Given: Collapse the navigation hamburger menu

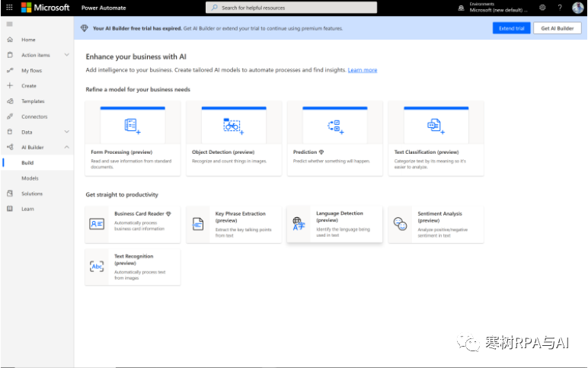Looking at the screenshot, I should [10, 24].
